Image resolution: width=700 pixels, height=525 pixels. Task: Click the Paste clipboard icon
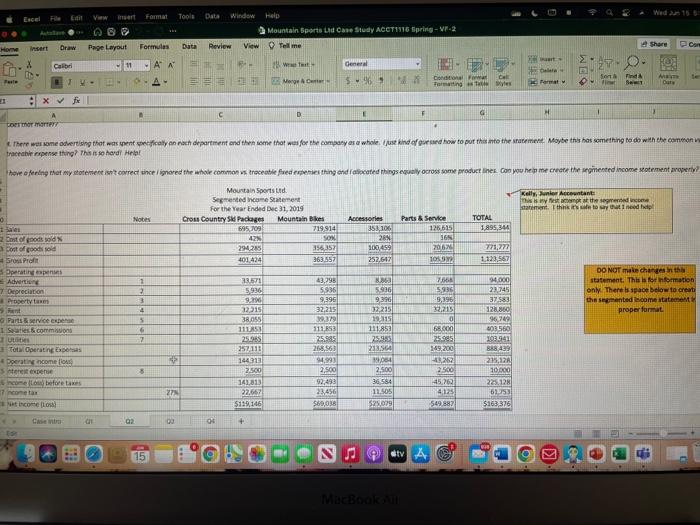pos(10,70)
